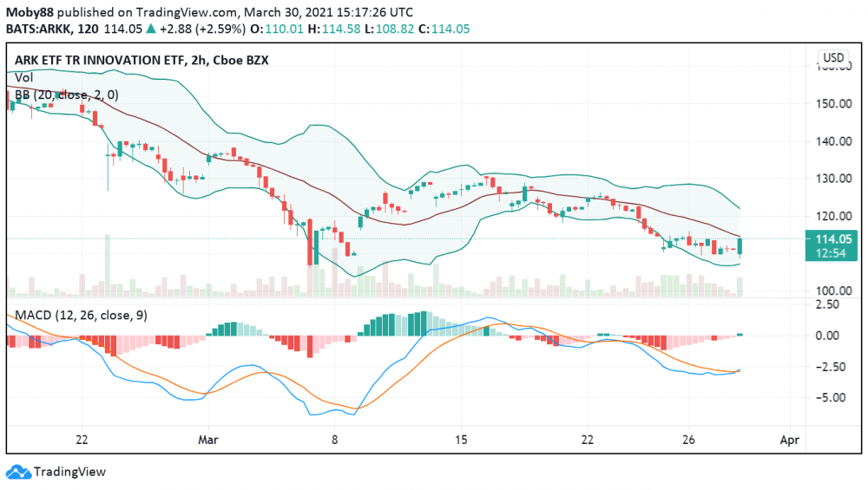
Task: Click the 114.05 current price tag
Action: [x=833, y=238]
